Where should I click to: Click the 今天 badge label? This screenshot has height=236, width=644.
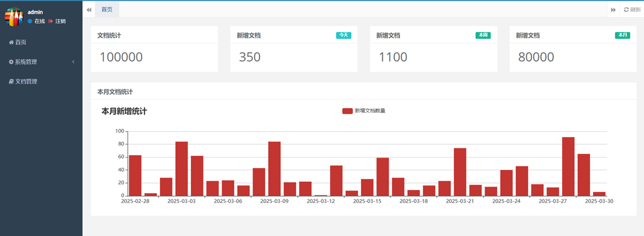pos(343,35)
